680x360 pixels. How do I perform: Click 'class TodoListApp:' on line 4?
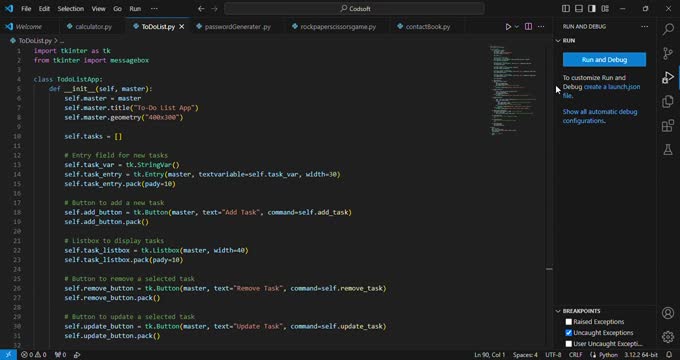click(69, 79)
